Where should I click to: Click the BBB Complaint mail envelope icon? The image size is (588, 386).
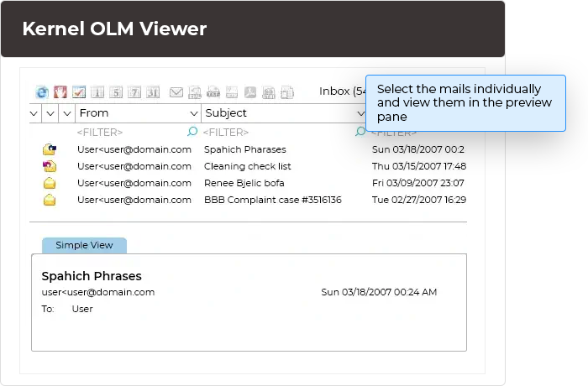pyautogui.click(x=50, y=200)
